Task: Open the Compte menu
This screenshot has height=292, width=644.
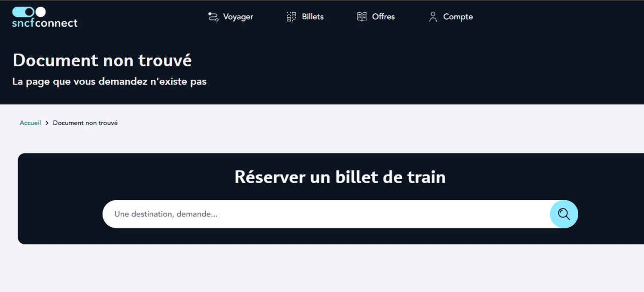Action: (x=451, y=17)
